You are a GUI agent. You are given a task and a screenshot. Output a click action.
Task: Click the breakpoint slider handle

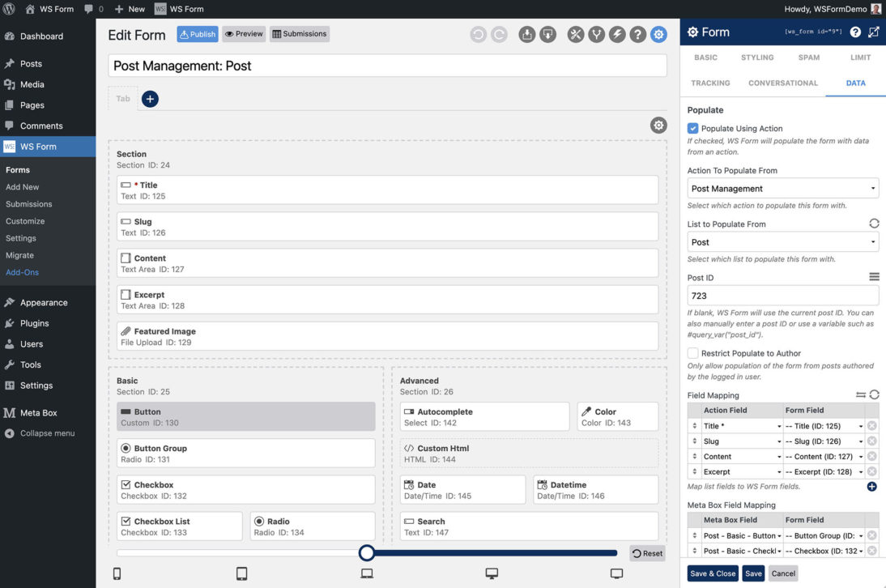pos(367,553)
